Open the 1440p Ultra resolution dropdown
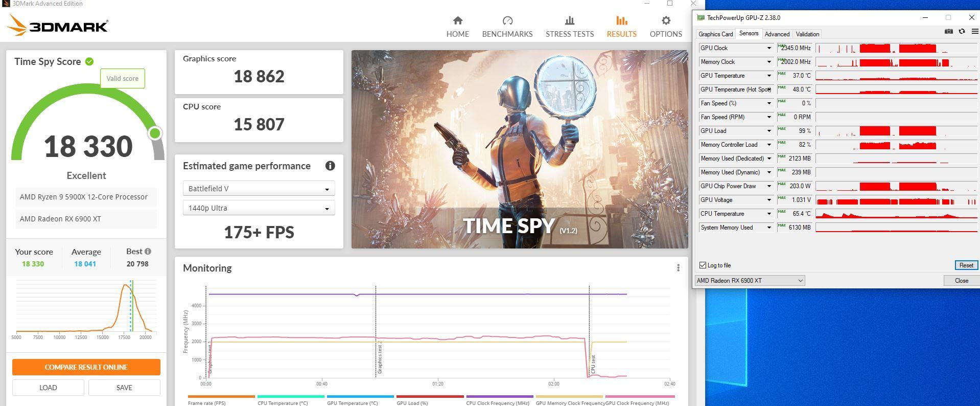980x406 pixels. [259, 208]
